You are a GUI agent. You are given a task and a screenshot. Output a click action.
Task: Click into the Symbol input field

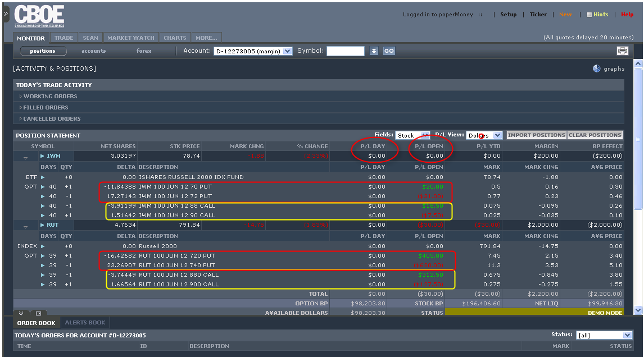345,51
